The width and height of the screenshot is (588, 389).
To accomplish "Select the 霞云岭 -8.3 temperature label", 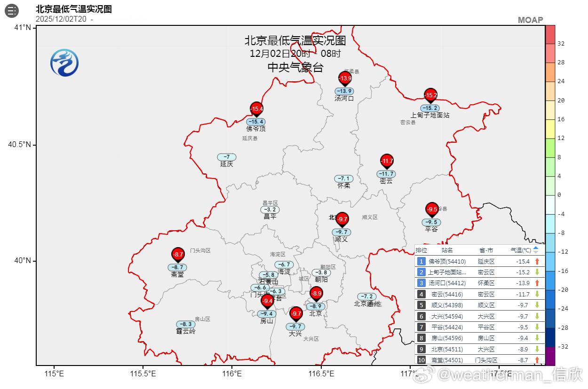I will tap(186, 324).
